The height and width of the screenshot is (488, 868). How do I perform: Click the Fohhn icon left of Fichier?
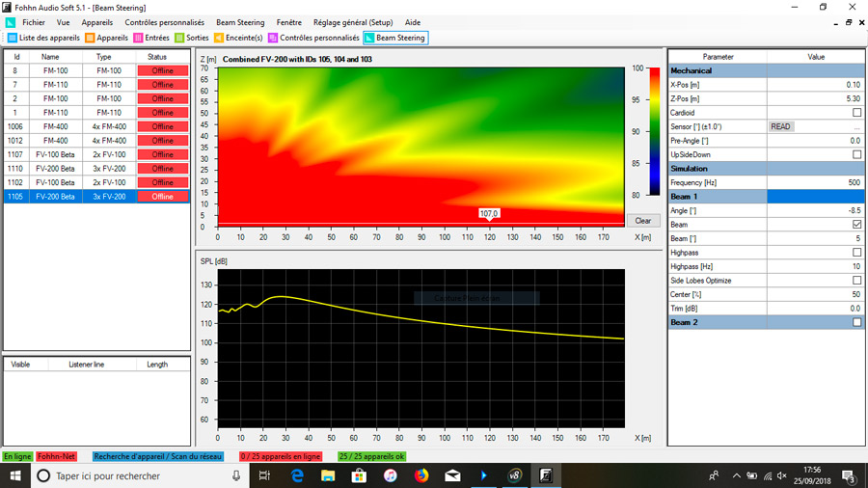11,23
